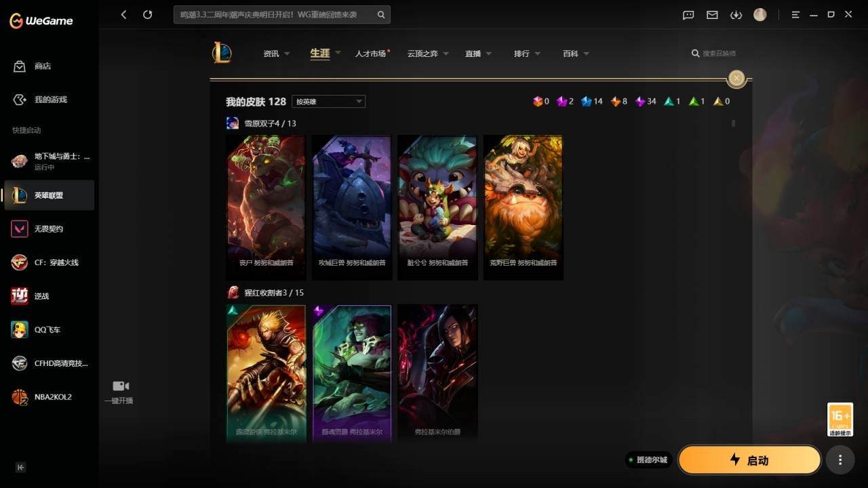This screenshot has height=488, width=868.
Task: Click the skin list scrollbar thumb
Action: tap(733, 123)
